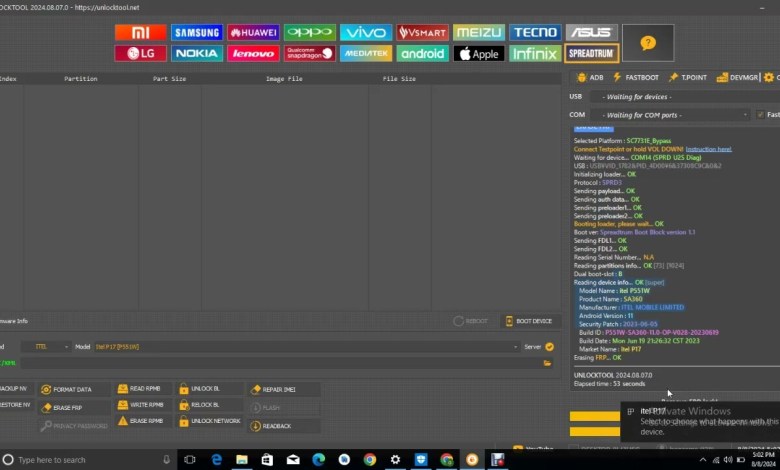
Task: Click the file path input field
Action: [x=281, y=363]
